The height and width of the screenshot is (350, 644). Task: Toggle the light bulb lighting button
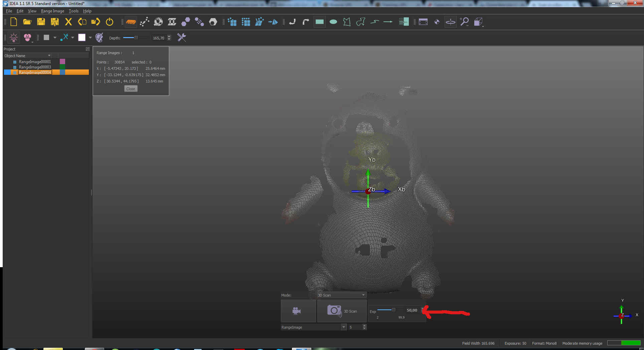pyautogui.click(x=14, y=37)
